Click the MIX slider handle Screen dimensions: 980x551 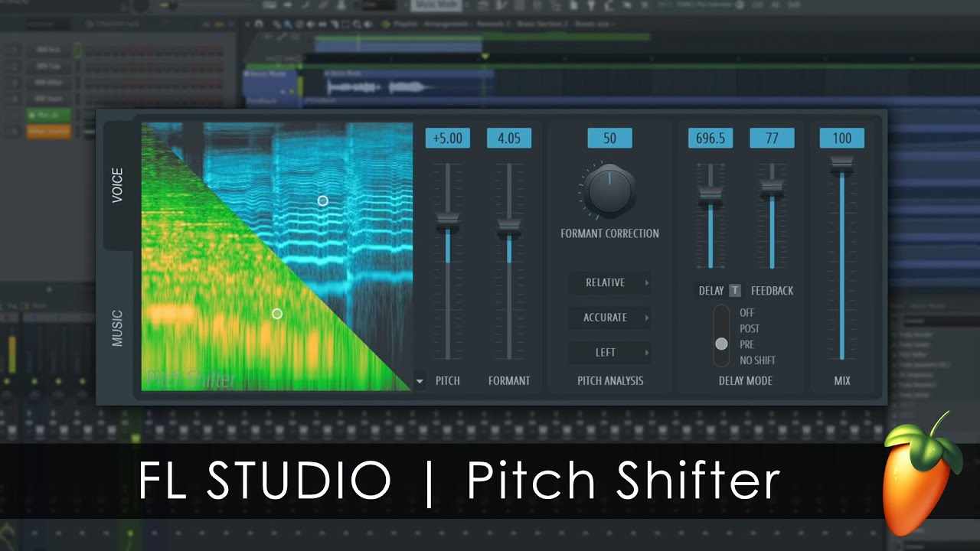click(842, 164)
